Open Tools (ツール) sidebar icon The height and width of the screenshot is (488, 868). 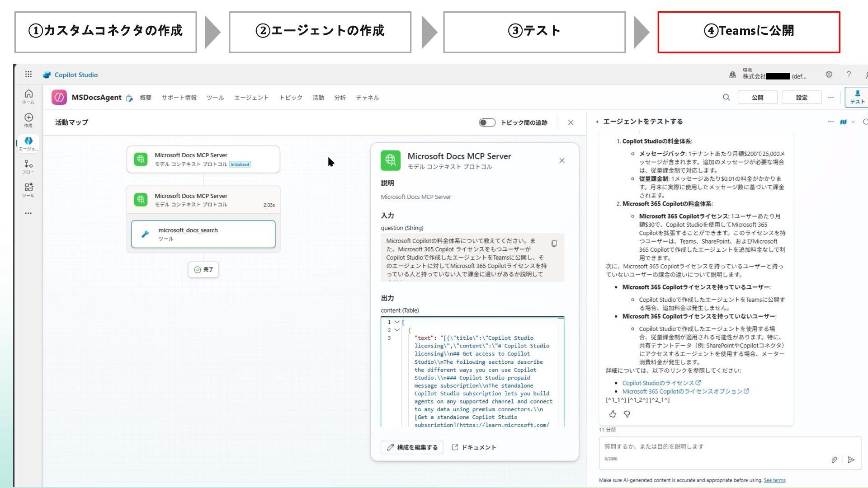tap(28, 190)
